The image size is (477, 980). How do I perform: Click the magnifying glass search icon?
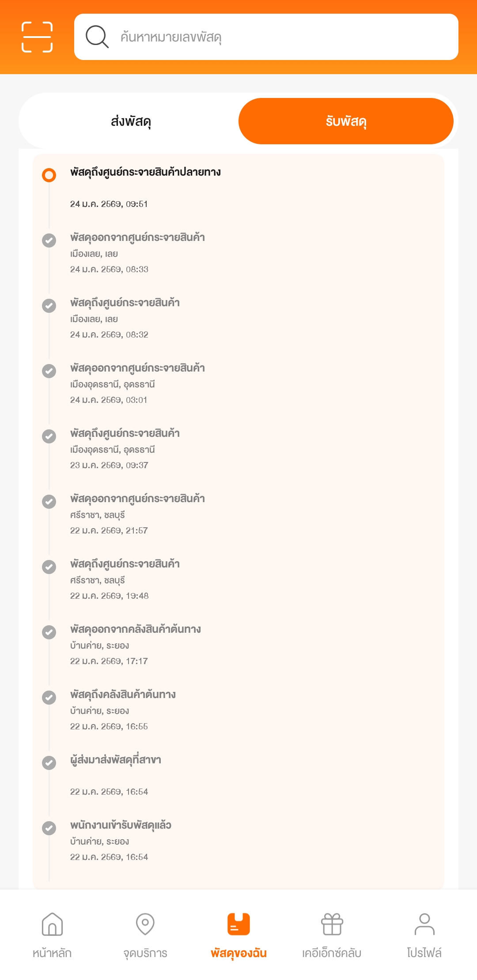click(x=97, y=37)
